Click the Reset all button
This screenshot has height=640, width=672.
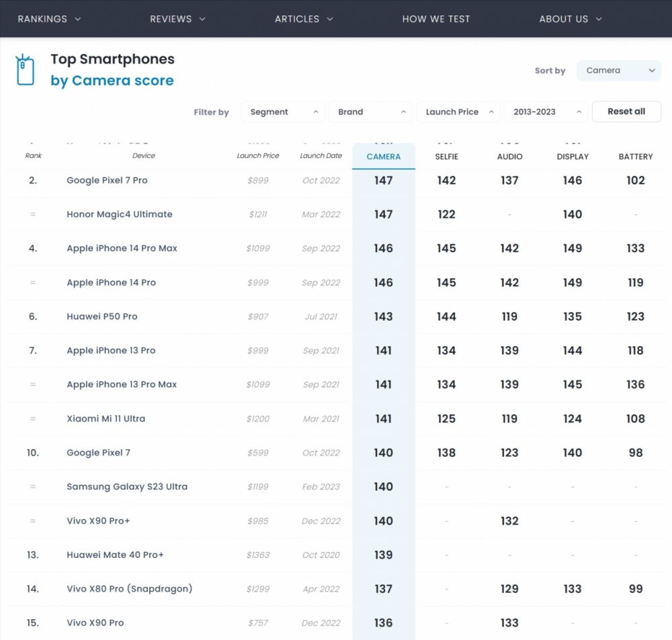coord(626,112)
